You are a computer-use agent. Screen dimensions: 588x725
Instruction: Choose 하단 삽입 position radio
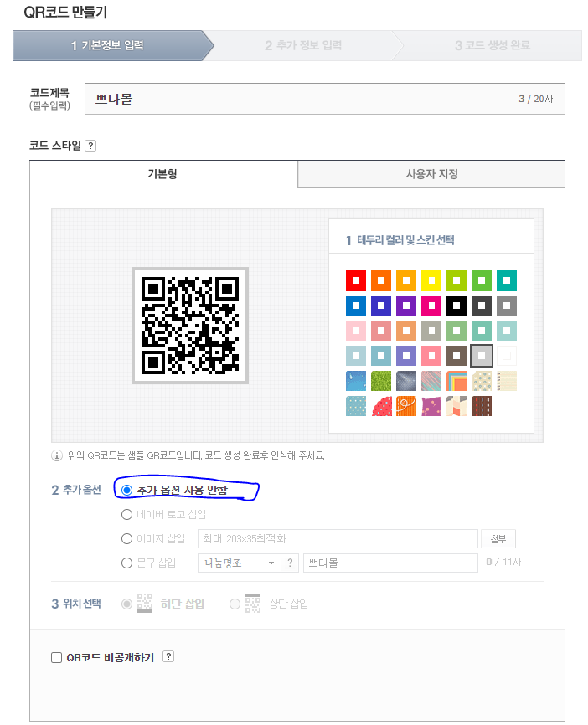[x=126, y=604]
